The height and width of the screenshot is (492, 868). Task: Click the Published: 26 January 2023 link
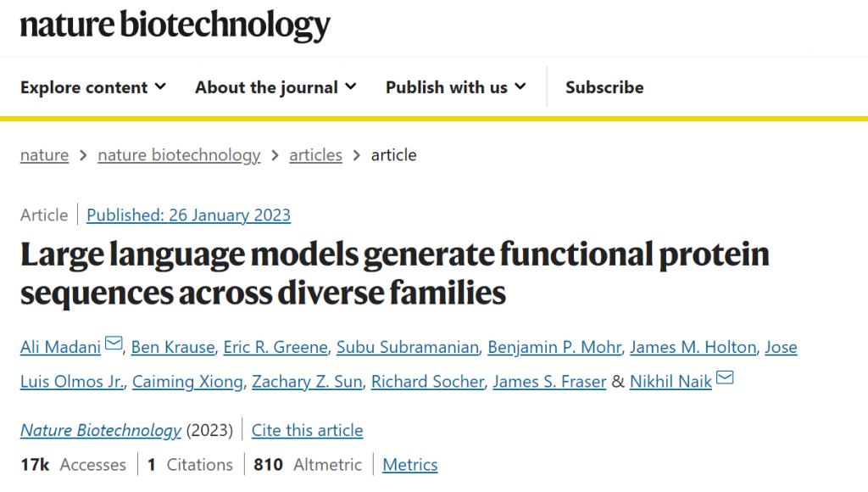pyautogui.click(x=188, y=215)
